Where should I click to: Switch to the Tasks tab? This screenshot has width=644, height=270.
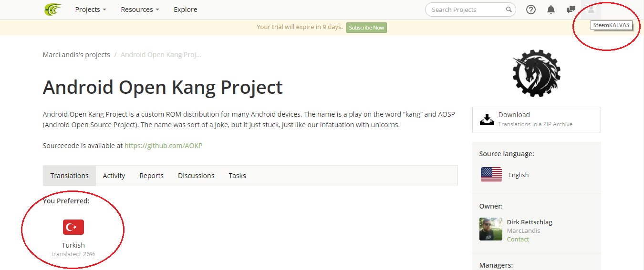pos(237,176)
